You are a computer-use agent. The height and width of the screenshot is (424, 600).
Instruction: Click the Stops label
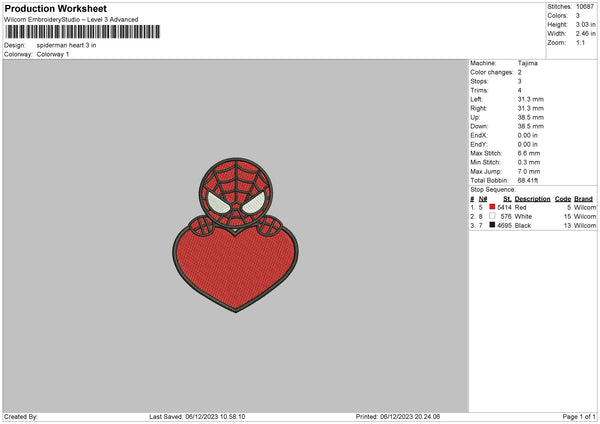pyautogui.click(x=479, y=81)
